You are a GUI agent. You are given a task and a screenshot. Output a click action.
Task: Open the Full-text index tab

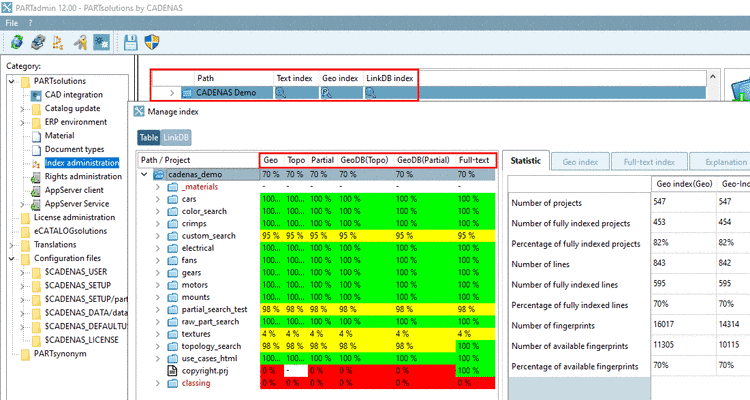coord(649,162)
